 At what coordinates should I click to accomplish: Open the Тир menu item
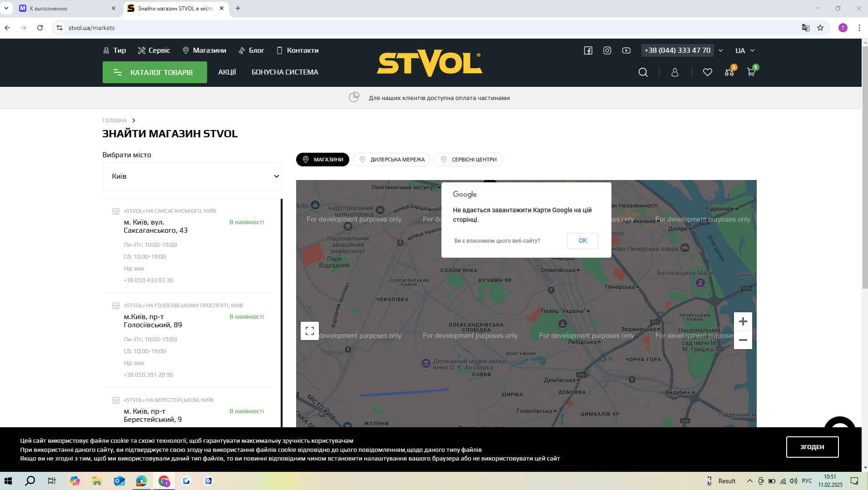tap(114, 50)
